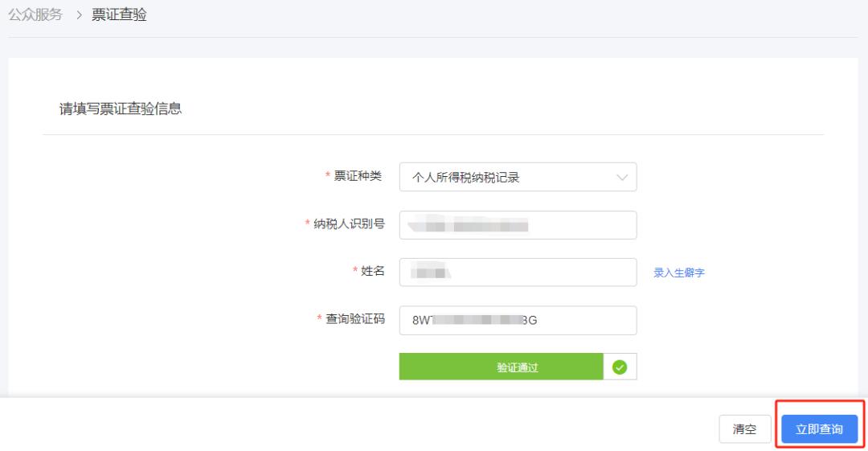Click into the 姓名 text field
The image size is (868, 451).
pos(518,273)
